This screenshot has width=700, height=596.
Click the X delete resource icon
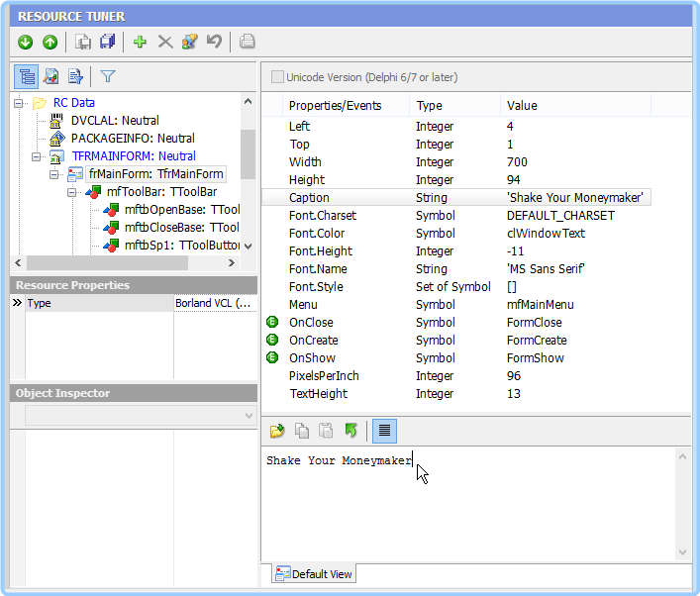[x=165, y=42]
